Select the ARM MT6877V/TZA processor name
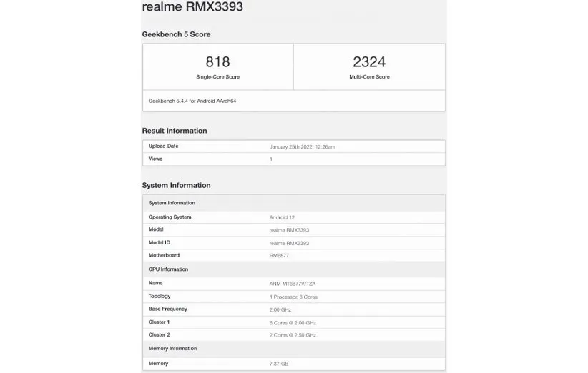This screenshot has height=373, width=588. (292, 284)
